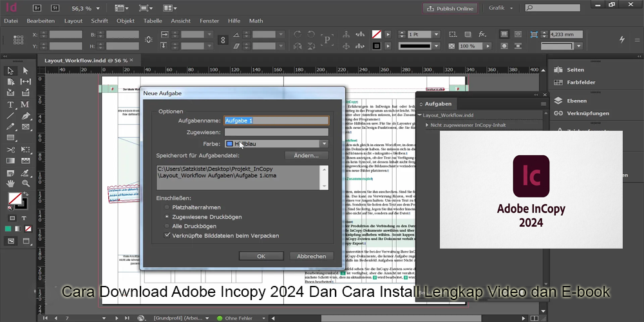Open the stroke weight 1 Pt dropdown
Screen dimensions: 644x322
pyautogui.click(x=436, y=35)
